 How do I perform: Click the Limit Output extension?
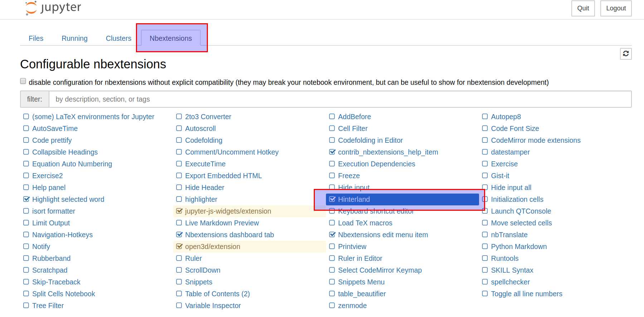(x=51, y=223)
